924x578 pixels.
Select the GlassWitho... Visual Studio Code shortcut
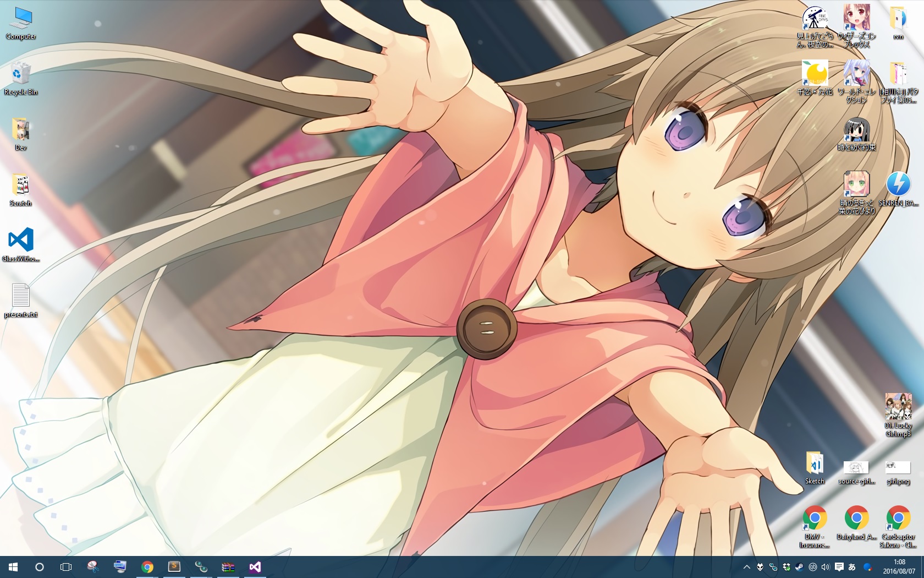tap(21, 246)
